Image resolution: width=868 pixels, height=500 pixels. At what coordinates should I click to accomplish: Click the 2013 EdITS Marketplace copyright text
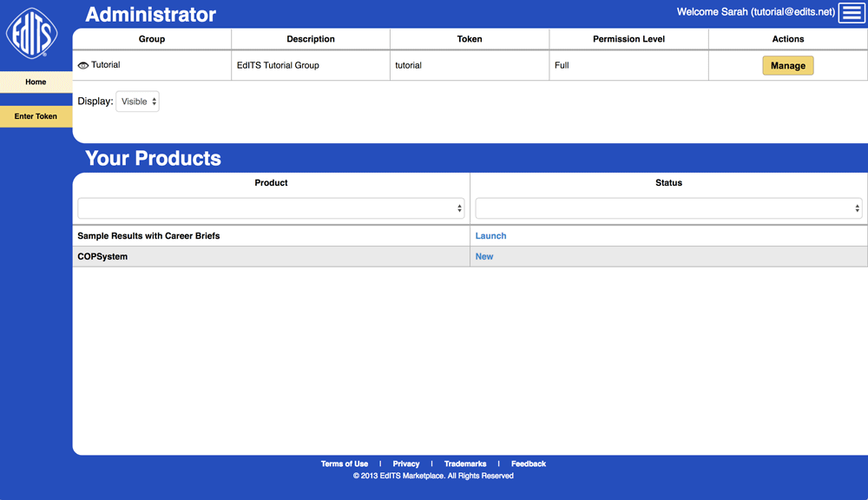433,476
